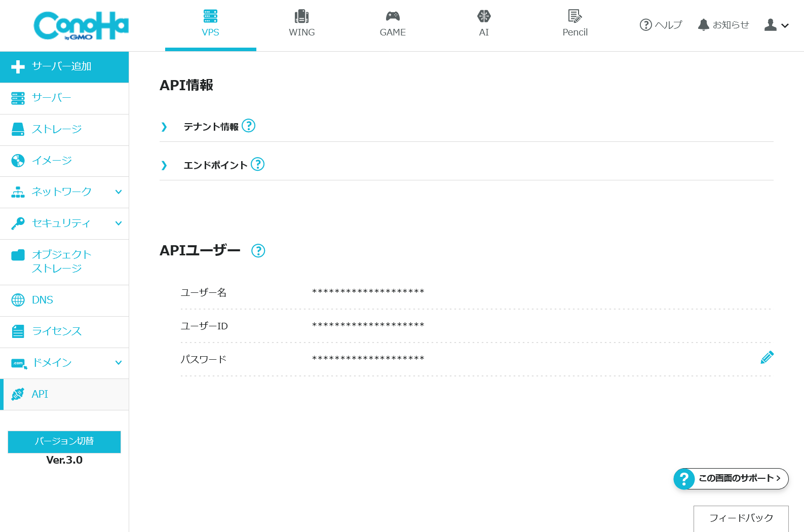This screenshot has width=804, height=532.
Task: Switch to the GAME tab
Action: point(393,25)
